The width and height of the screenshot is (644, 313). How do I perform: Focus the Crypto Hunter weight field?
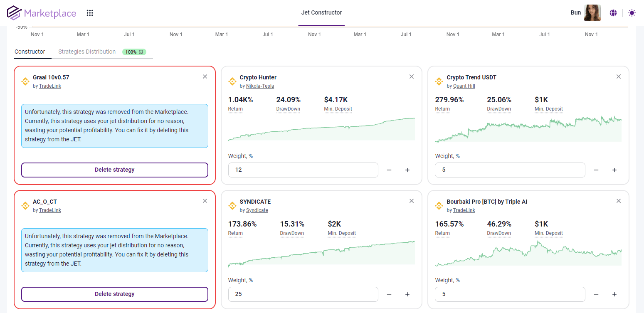click(x=303, y=170)
